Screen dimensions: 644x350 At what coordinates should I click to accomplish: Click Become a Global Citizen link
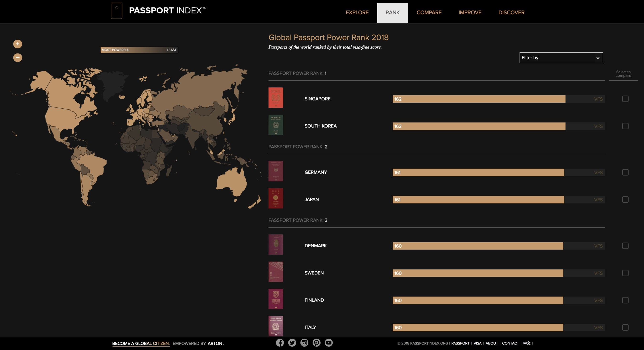141,344
